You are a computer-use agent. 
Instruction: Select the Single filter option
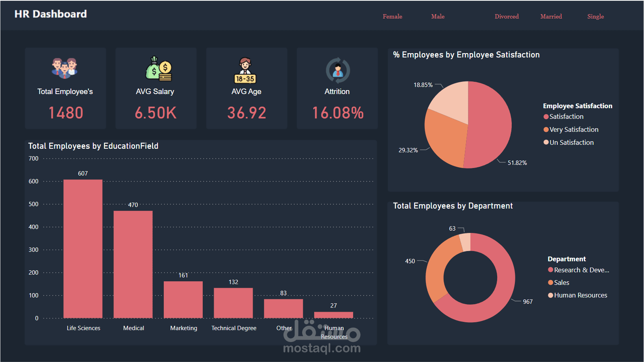click(x=595, y=17)
